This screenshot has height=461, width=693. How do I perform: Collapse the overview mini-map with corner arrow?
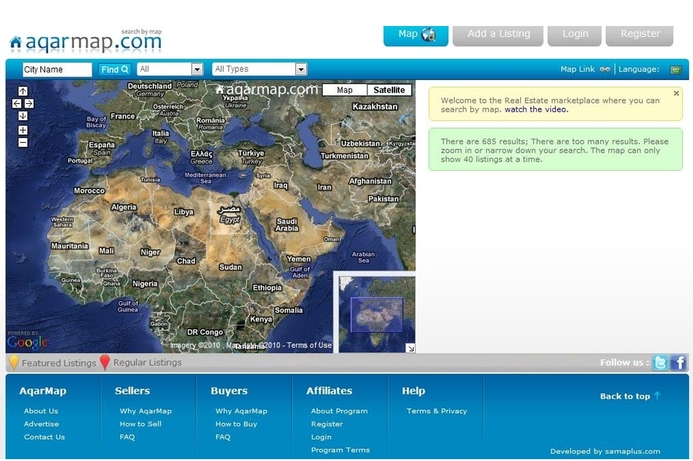click(x=411, y=348)
